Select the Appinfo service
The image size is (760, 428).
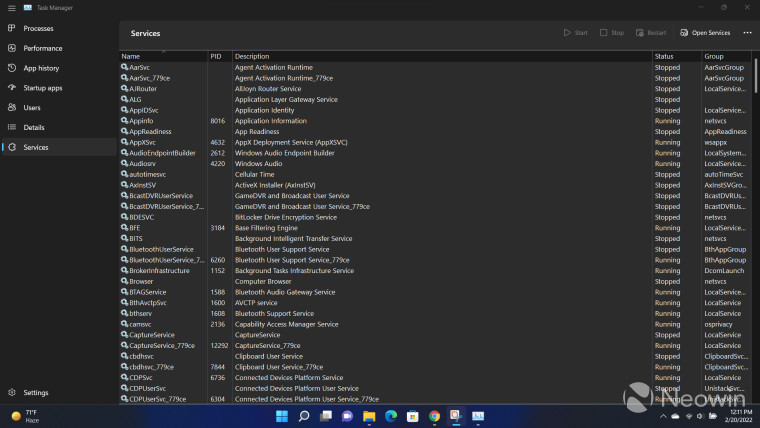[141, 121]
